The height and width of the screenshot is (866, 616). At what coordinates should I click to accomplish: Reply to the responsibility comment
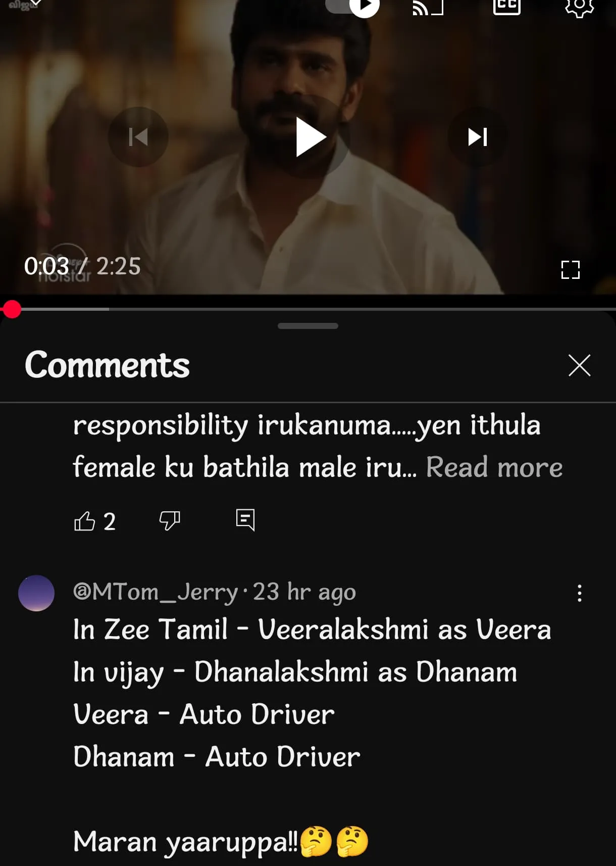click(x=245, y=520)
